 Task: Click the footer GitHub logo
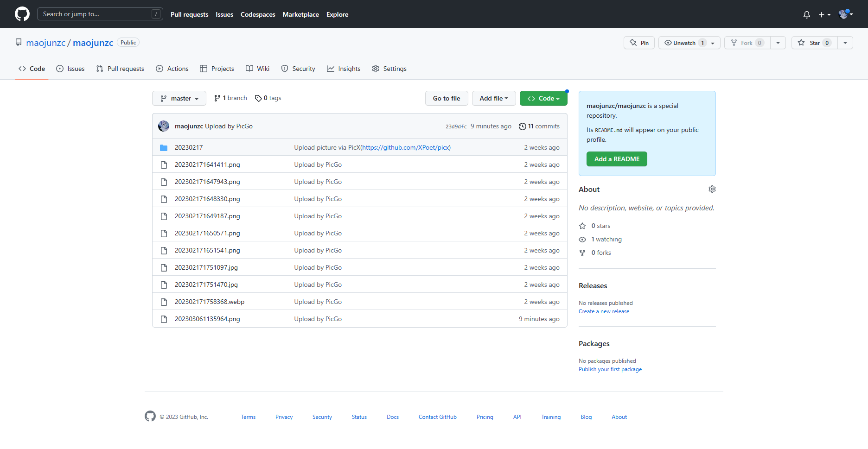click(x=150, y=416)
